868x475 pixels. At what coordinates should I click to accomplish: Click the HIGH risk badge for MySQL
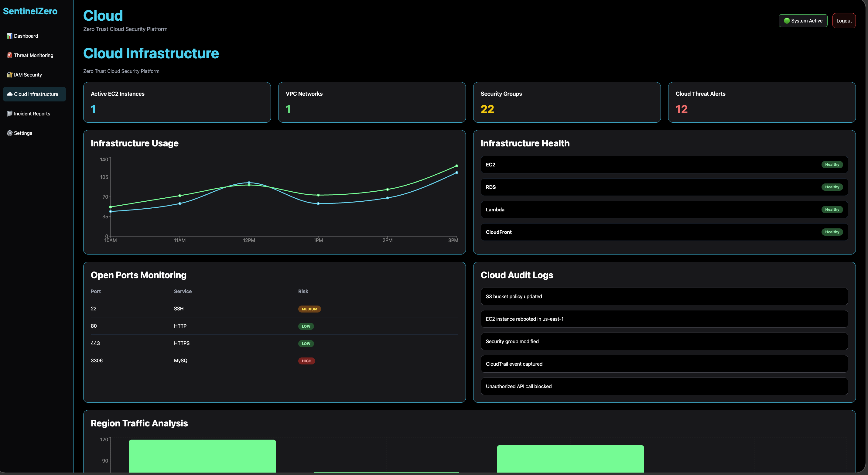307,361
